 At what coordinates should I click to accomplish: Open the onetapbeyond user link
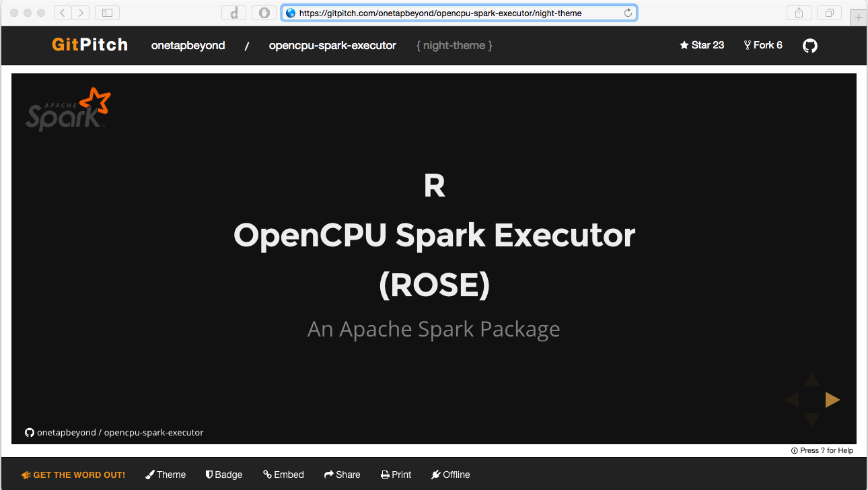click(x=188, y=46)
